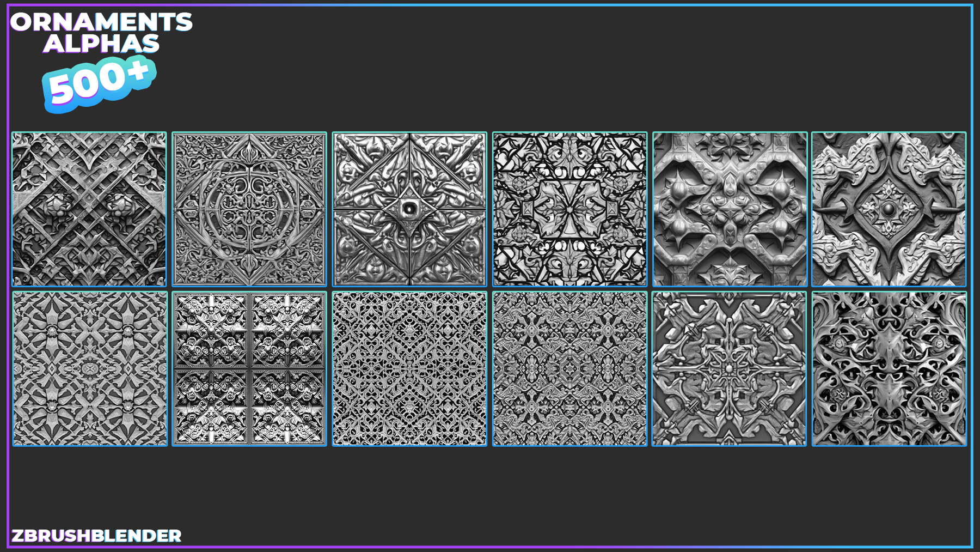Click the ZBRUSHBLENDER label
Image resolution: width=980 pixels, height=552 pixels.
[98, 536]
